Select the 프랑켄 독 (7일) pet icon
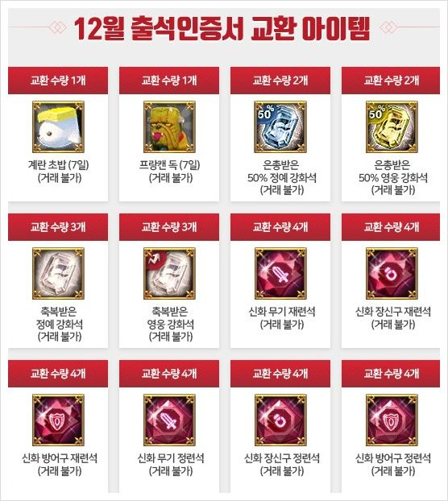Viewport: 448px width, 501px height. pyautogui.click(x=169, y=126)
